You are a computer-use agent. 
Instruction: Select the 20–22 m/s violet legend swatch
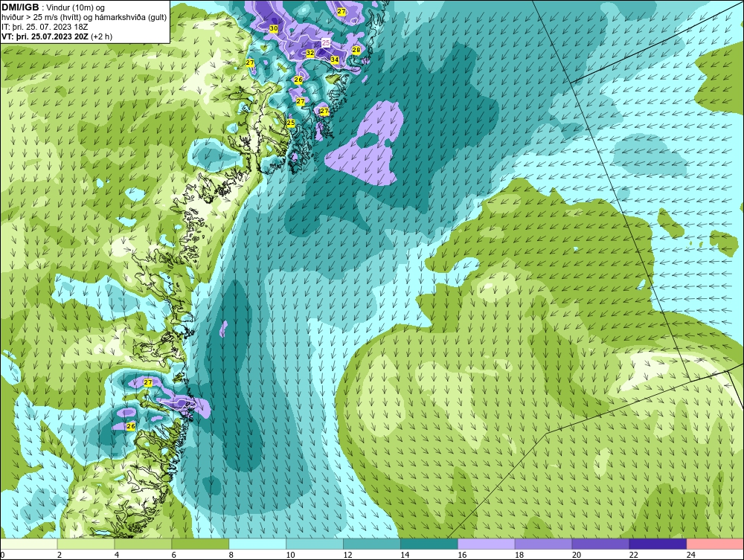pos(600,544)
